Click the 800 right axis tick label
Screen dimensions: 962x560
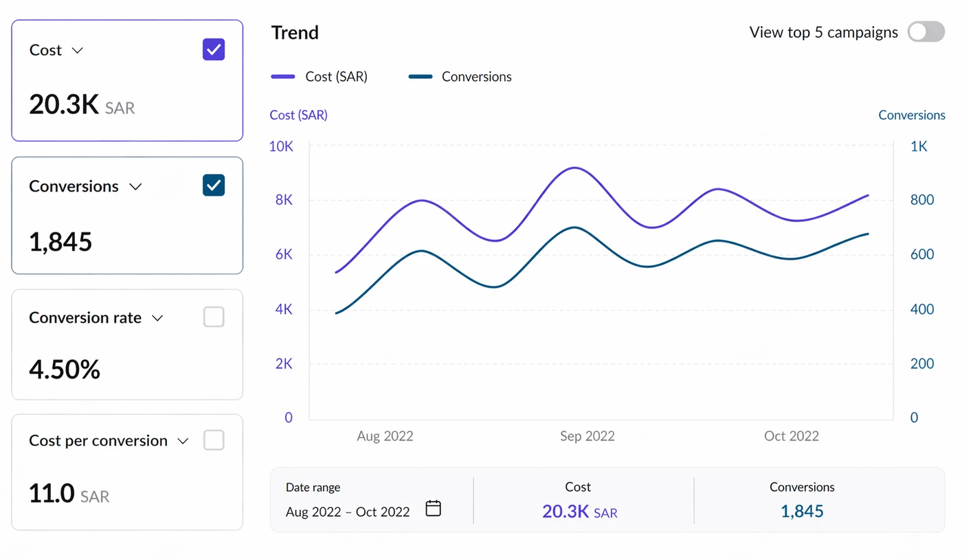tap(922, 200)
